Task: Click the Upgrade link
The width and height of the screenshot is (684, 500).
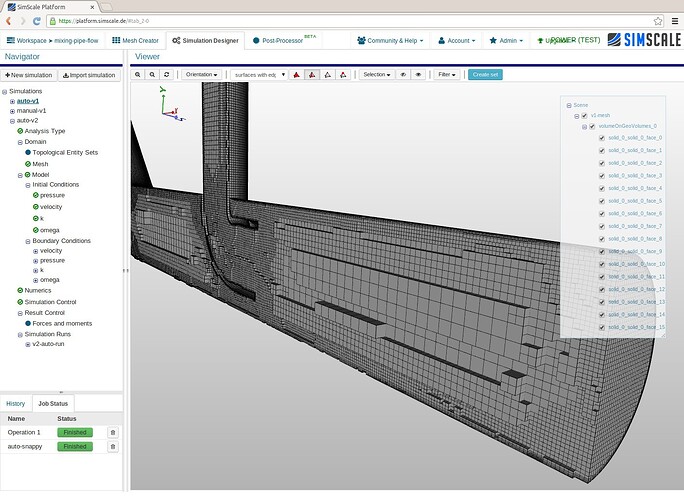Action: [555, 41]
